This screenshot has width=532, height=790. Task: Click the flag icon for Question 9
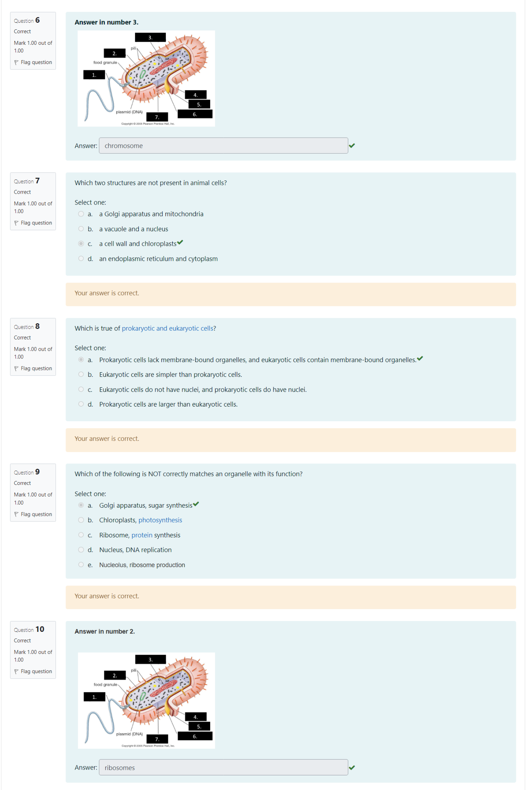coord(16,514)
